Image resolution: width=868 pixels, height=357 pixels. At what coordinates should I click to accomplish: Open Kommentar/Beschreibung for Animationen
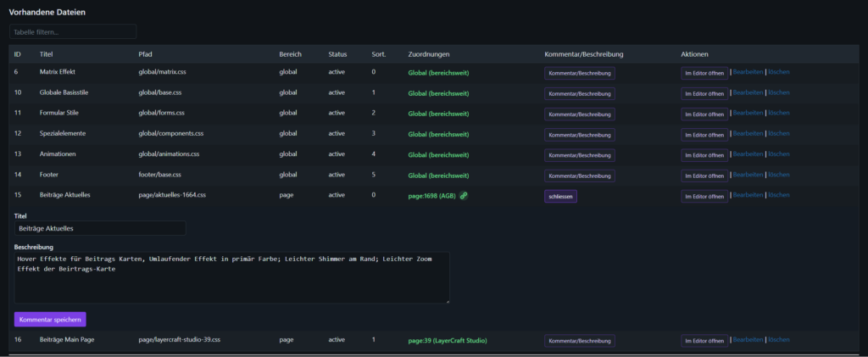pos(580,155)
